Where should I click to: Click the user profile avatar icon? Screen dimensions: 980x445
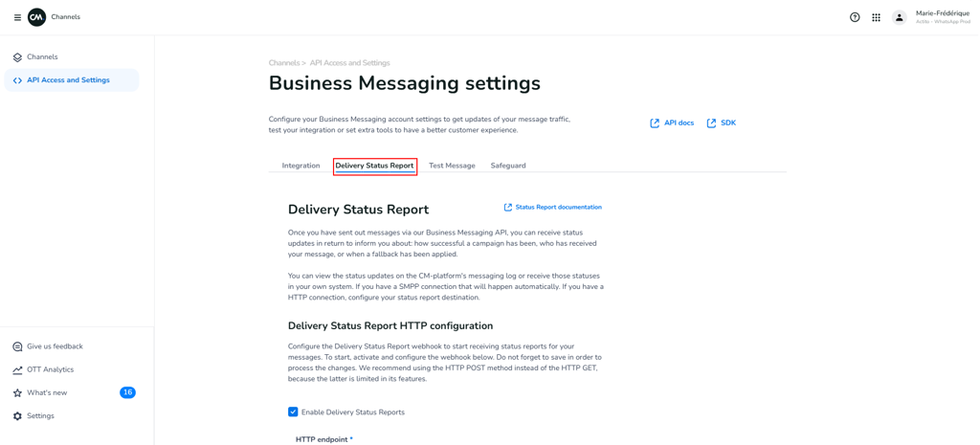[x=899, y=17]
